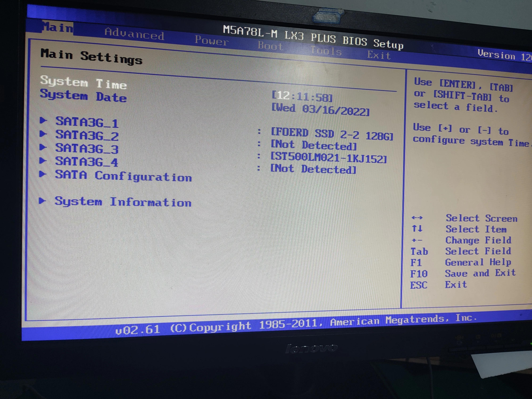
Task: Open the Advanced tab
Action: [134, 34]
